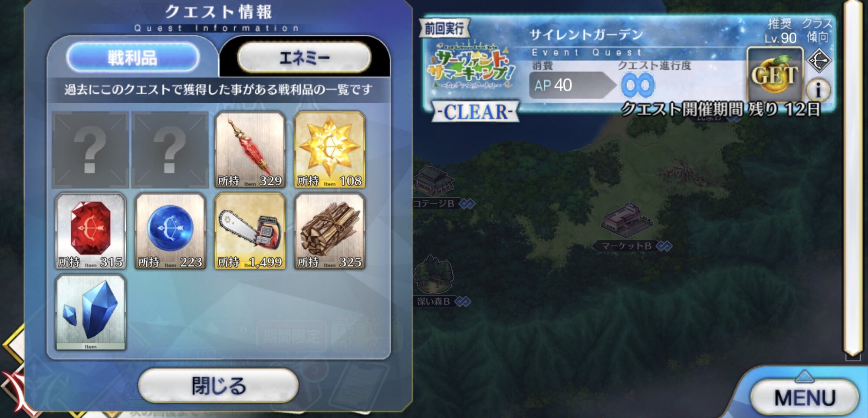Image resolution: width=868 pixels, height=418 pixels.
Task: Open the quest info 'i' icon
Action: tap(818, 90)
